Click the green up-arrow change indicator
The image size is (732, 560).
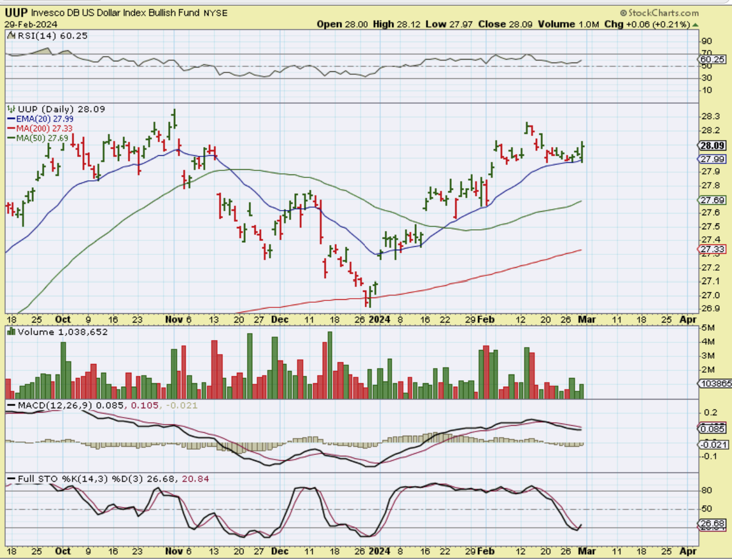click(695, 24)
